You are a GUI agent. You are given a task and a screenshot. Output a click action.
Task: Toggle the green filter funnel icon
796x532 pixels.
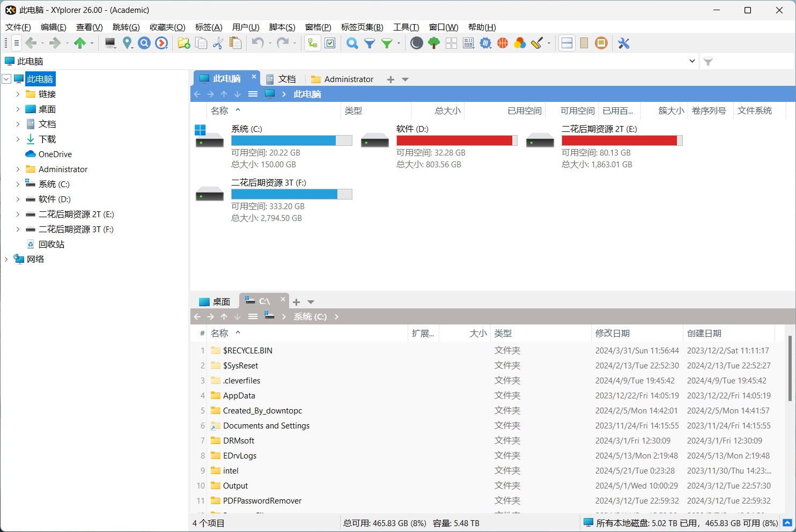(387, 43)
